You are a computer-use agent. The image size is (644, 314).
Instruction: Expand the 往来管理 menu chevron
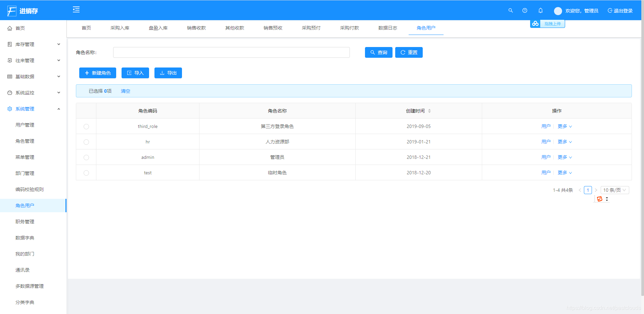pyautogui.click(x=59, y=60)
